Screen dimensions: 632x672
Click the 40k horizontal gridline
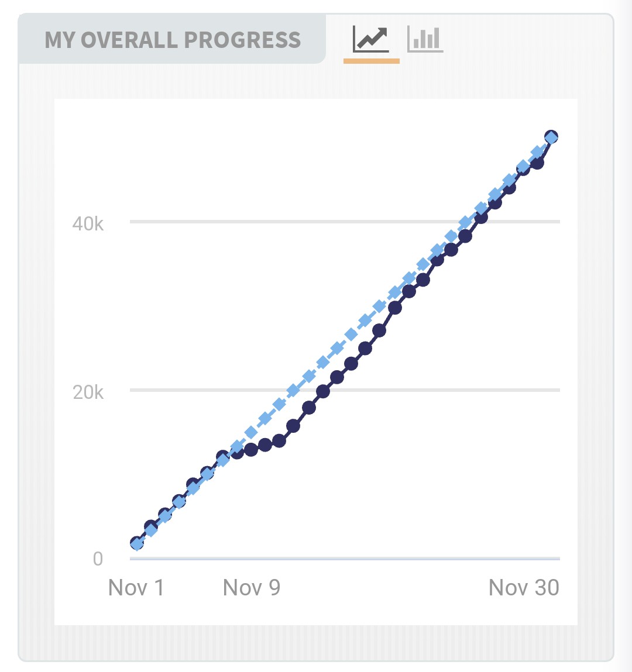345,222
